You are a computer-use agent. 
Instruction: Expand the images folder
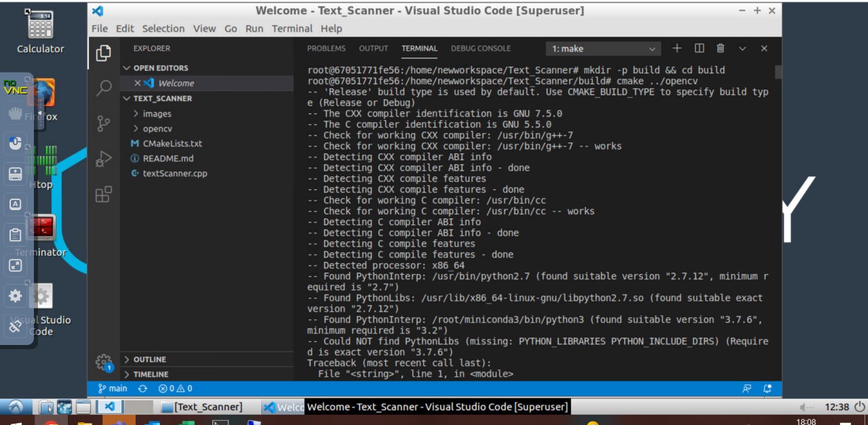157,113
